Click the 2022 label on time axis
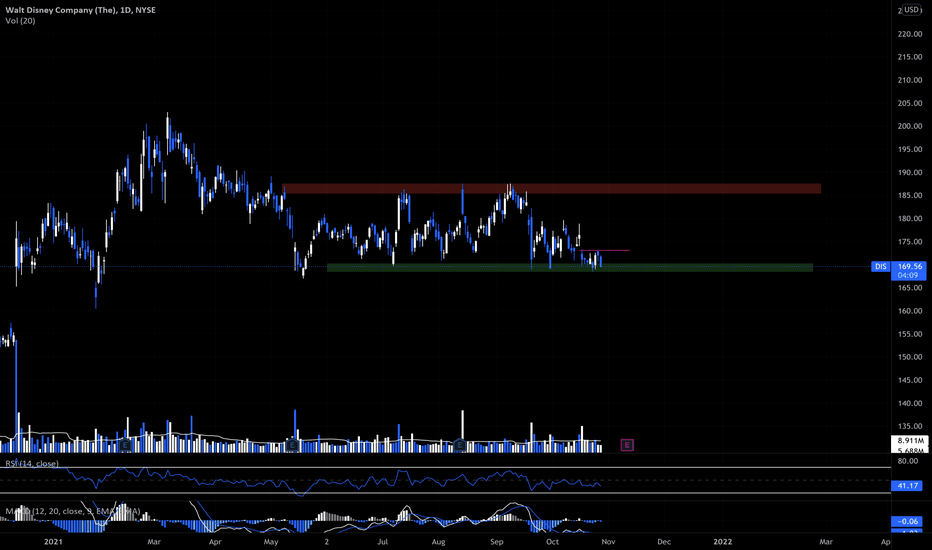932x550 pixels. [x=723, y=542]
